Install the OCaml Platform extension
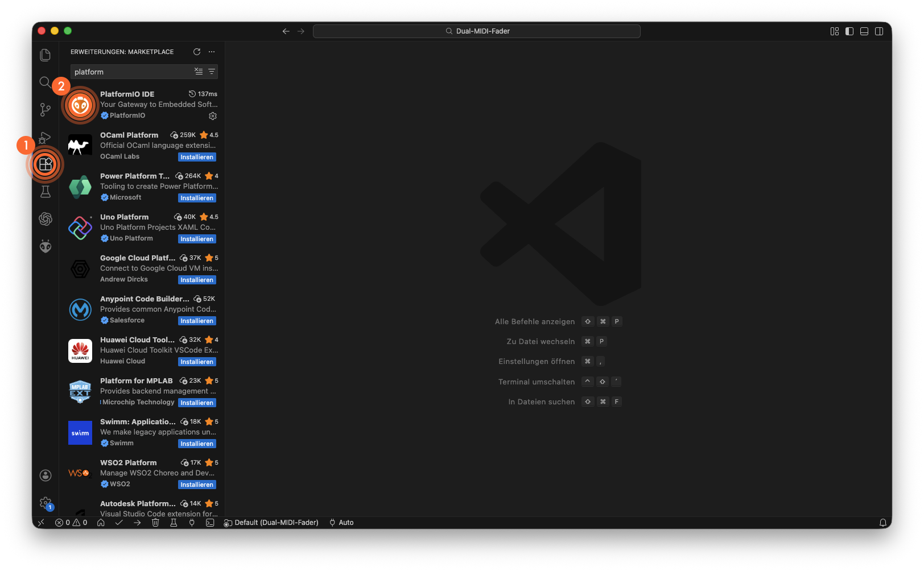 197,157
